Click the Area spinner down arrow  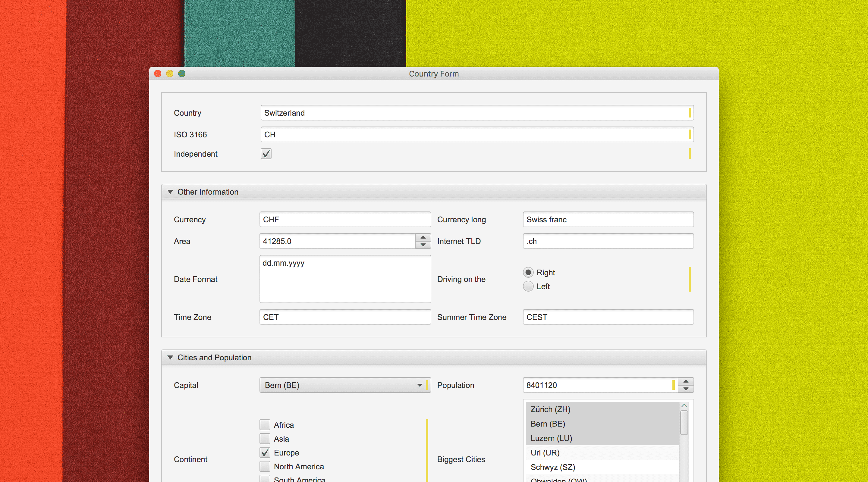(423, 245)
